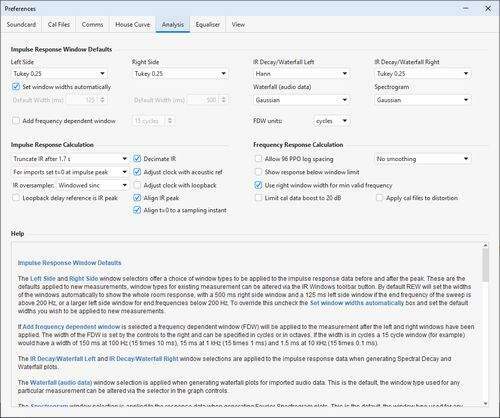Toggle the Decimate IR checkbox
This screenshot has width=500, height=418.
[137, 159]
